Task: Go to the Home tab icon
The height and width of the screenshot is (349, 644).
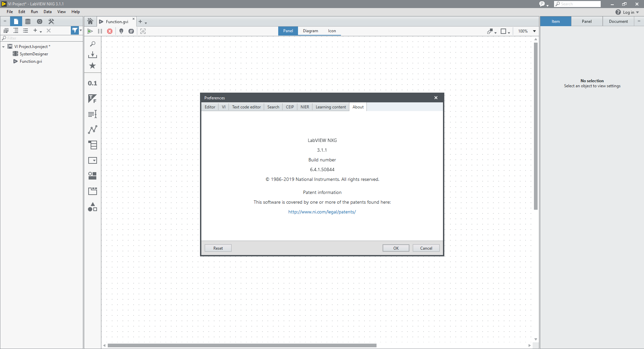Action: point(90,21)
